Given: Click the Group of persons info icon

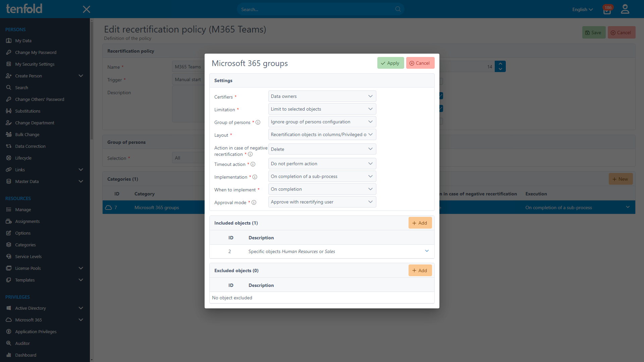Looking at the screenshot, I should pyautogui.click(x=258, y=122).
